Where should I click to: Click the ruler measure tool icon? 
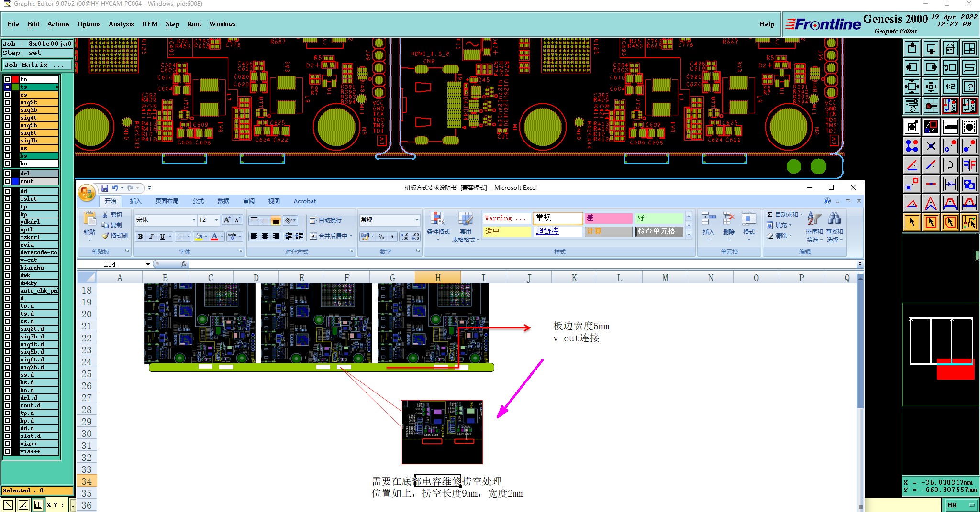(x=950, y=127)
